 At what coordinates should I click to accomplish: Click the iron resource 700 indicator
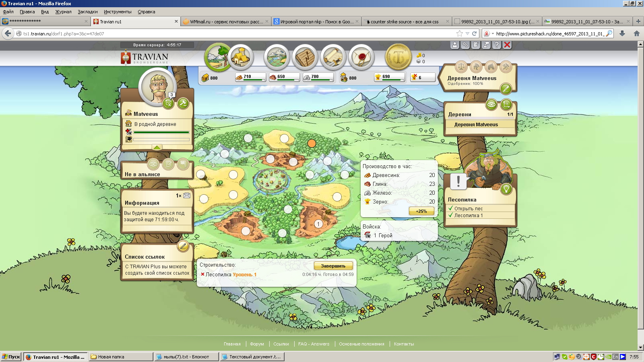[318, 77]
